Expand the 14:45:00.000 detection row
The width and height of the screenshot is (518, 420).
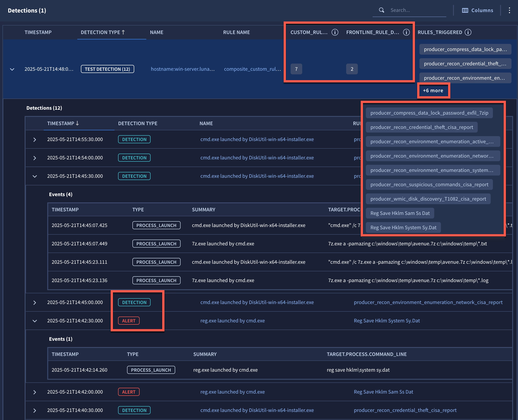35,303
